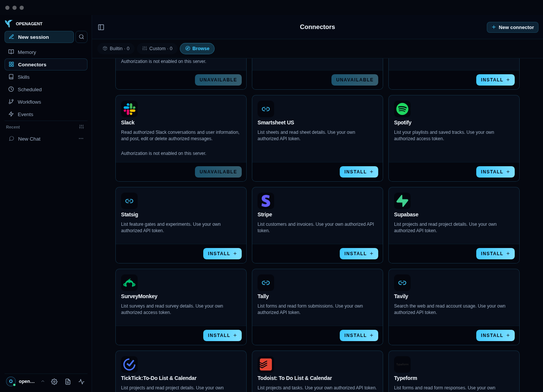Click the search icon beside New session
The image size is (543, 392).
[81, 37]
